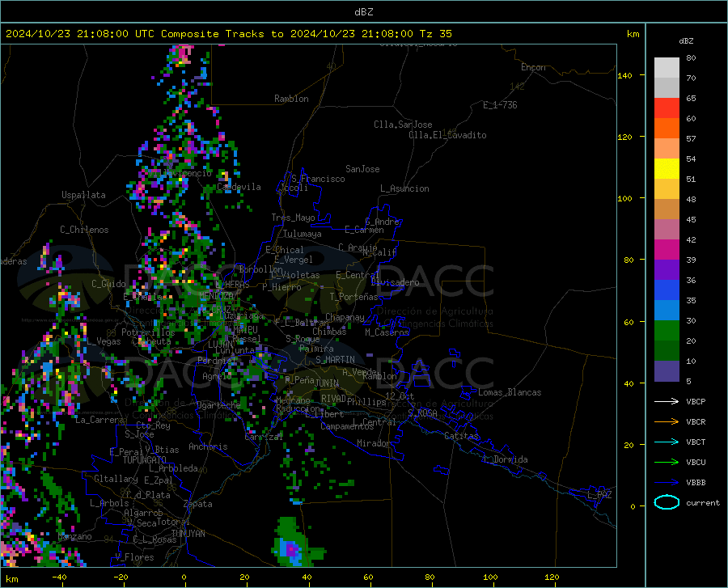Click the 'M_Caseros' map label

(x=387, y=332)
